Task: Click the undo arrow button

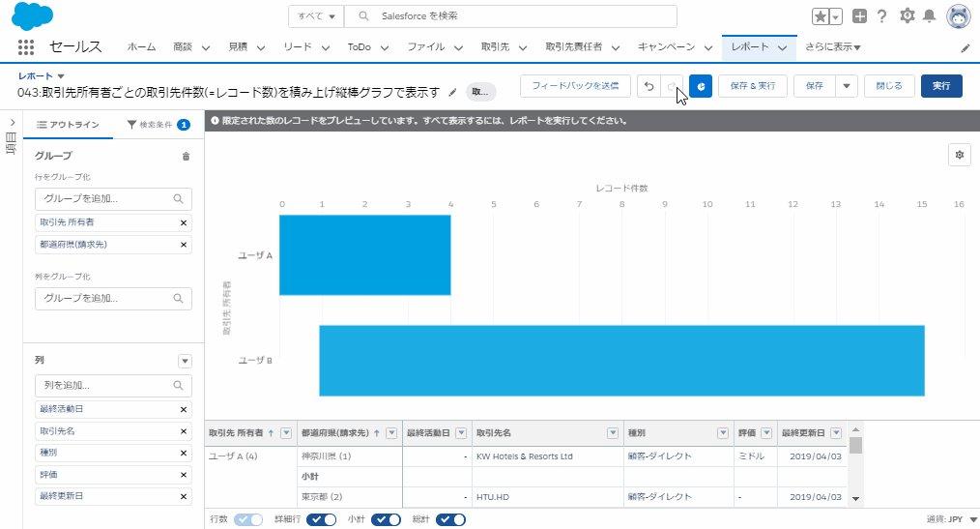Action: [x=649, y=86]
